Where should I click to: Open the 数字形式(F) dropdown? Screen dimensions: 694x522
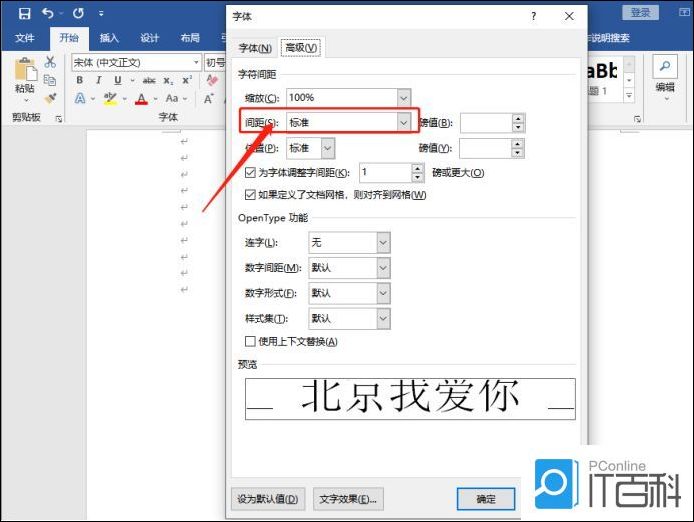(x=383, y=293)
